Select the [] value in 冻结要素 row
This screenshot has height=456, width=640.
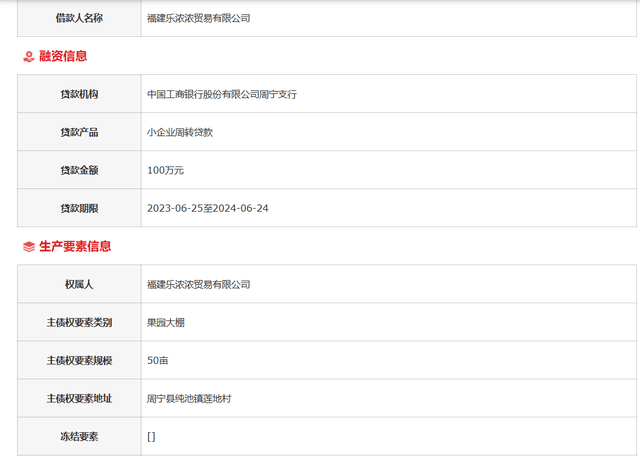pyautogui.click(x=151, y=437)
